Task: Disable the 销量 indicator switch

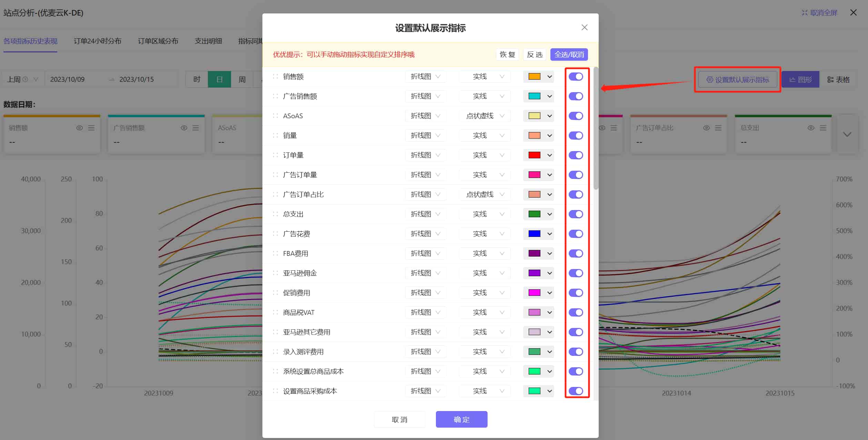Action: 576,136
